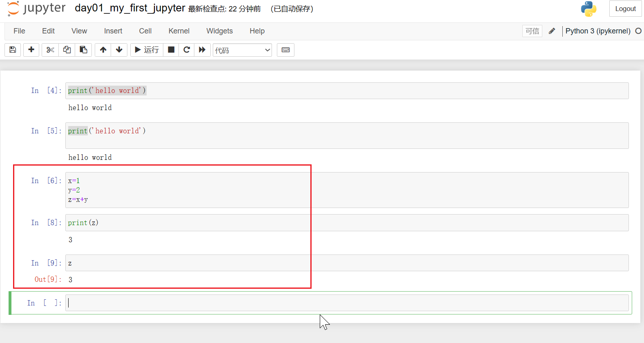Screen dimensions: 644x343
Task: Open the File menu
Action: [19, 31]
